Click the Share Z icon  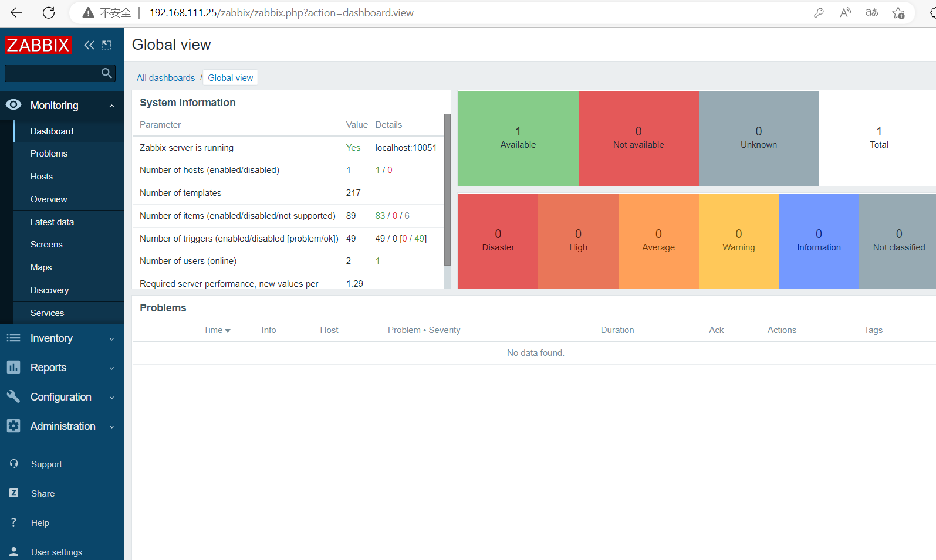tap(13, 493)
